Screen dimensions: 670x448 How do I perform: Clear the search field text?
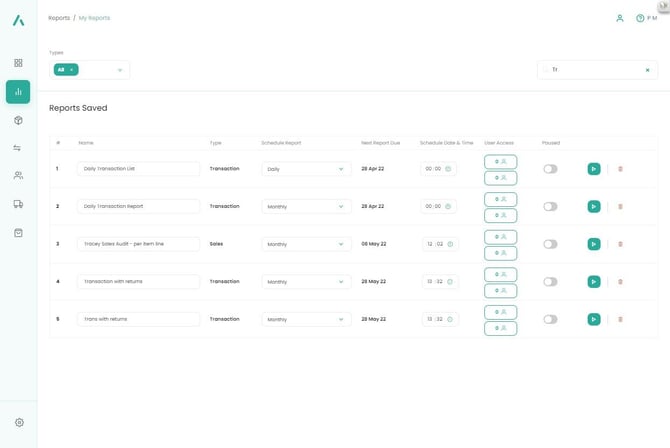pos(647,70)
